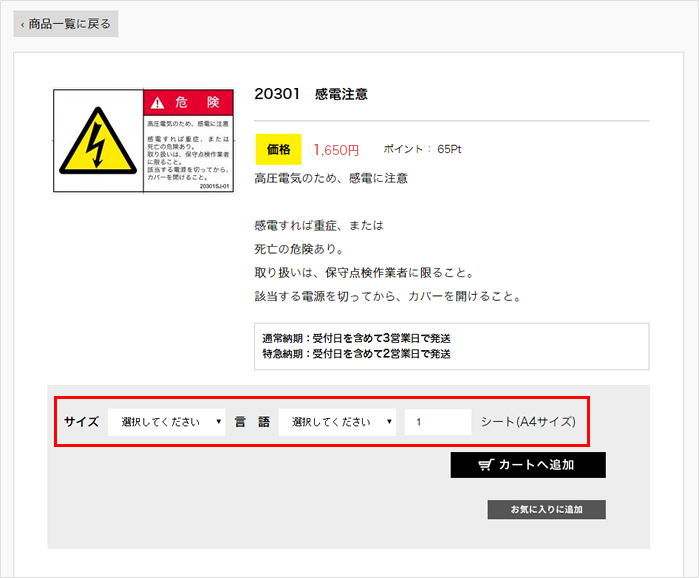Click the ポイント: 65Pt text

tap(422, 149)
